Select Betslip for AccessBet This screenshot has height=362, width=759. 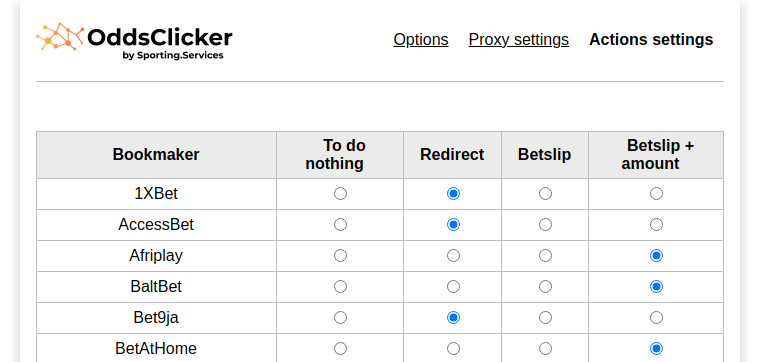(x=545, y=225)
